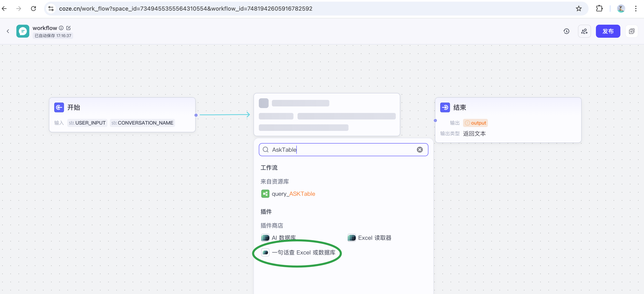Viewport: 644px width, 294px height.
Task: Click the panel layout icon at top right
Action: [632, 31]
